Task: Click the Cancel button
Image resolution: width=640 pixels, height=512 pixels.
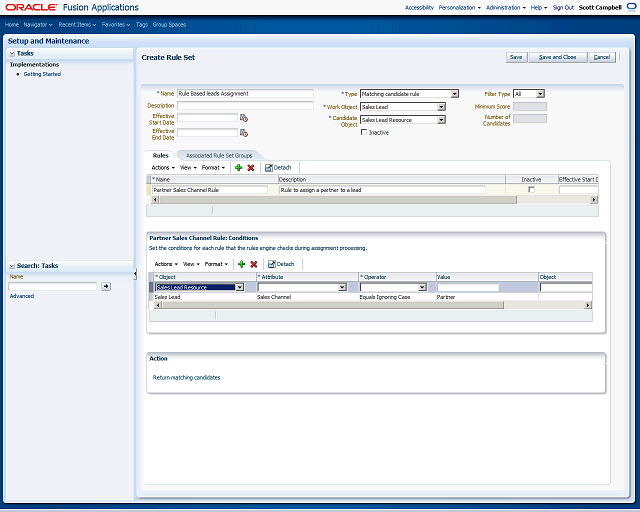Action: pos(602,57)
